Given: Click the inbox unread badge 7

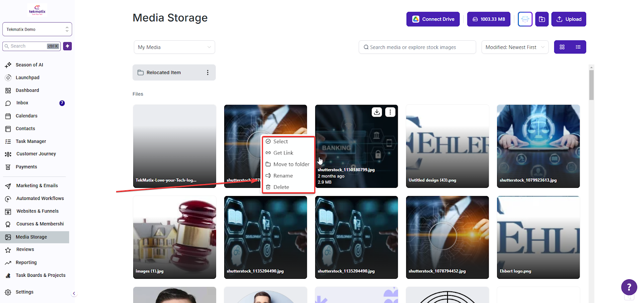Looking at the screenshot, I should point(62,103).
